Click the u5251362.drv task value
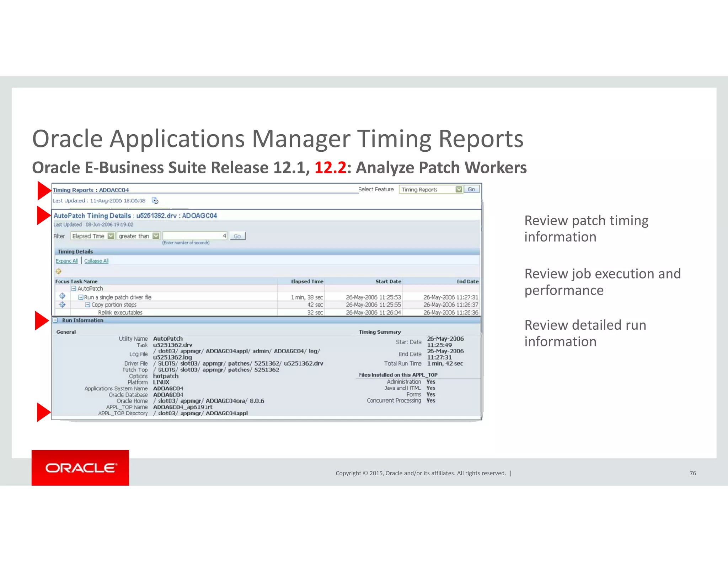The width and height of the screenshot is (728, 562). point(173,345)
